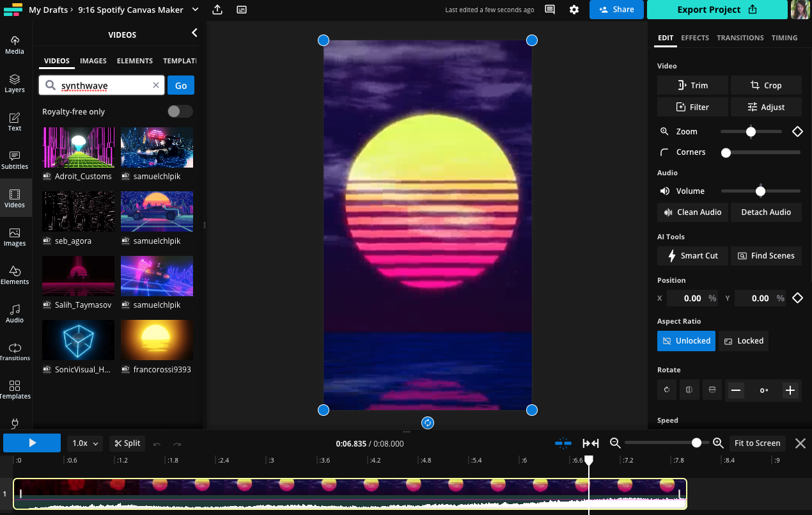Open the Layers panel in sidebar
The image size is (812, 515).
(15, 83)
